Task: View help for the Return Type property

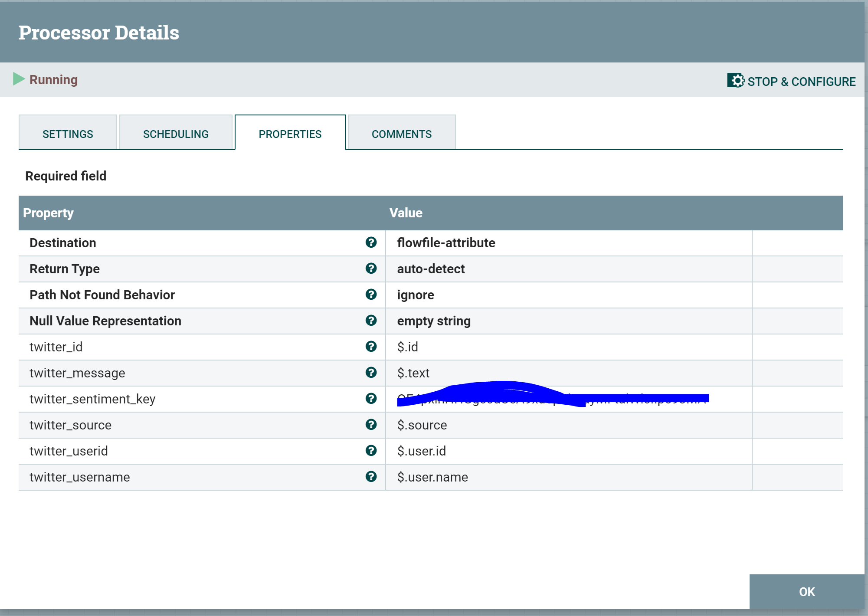Action: [371, 269]
